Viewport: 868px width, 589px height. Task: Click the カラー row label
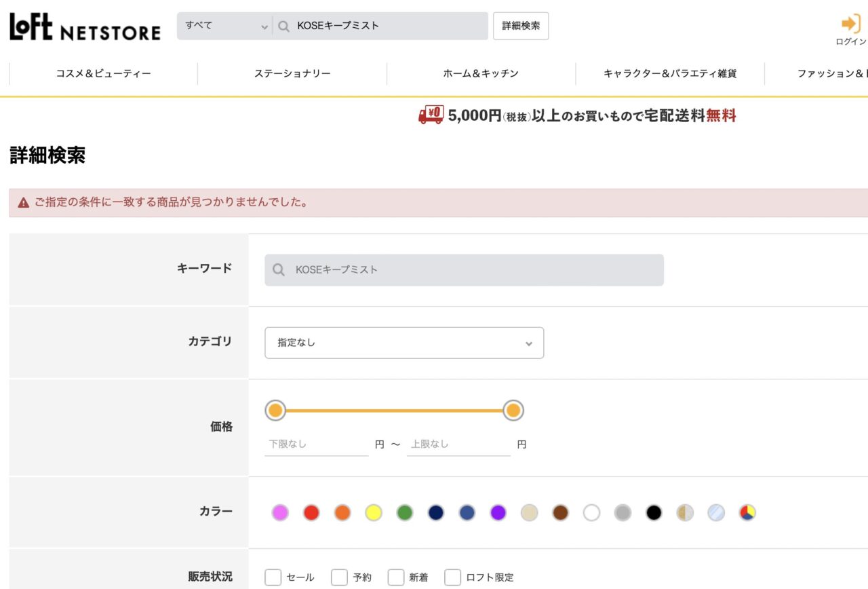[x=216, y=511]
